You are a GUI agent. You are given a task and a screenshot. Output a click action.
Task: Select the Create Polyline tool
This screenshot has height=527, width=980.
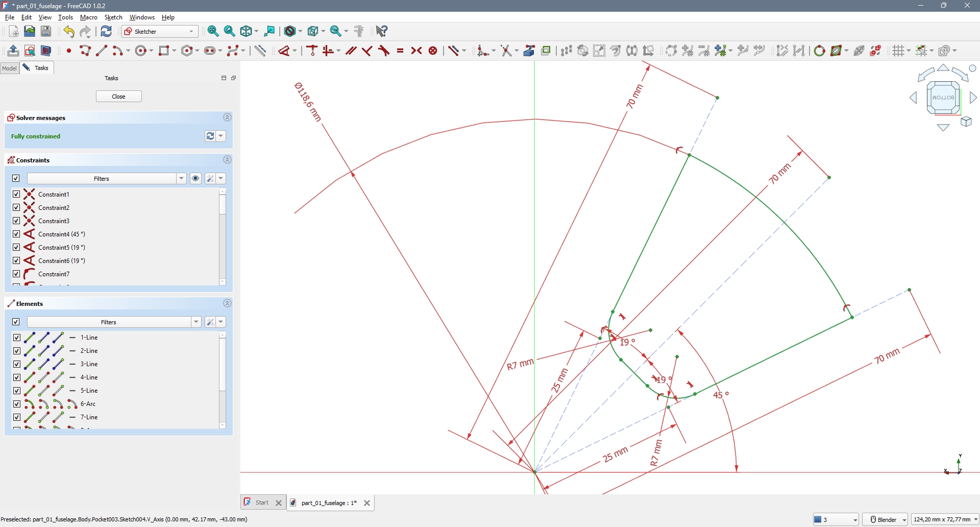pyautogui.click(x=85, y=51)
